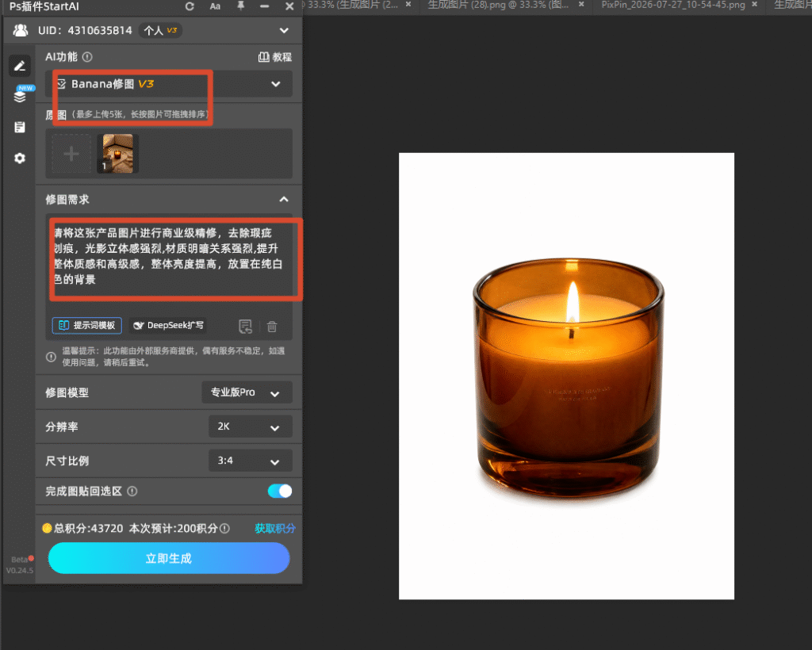The width and height of the screenshot is (812, 650).
Task: Click the info icon next to AI功能
Action: 87,57
